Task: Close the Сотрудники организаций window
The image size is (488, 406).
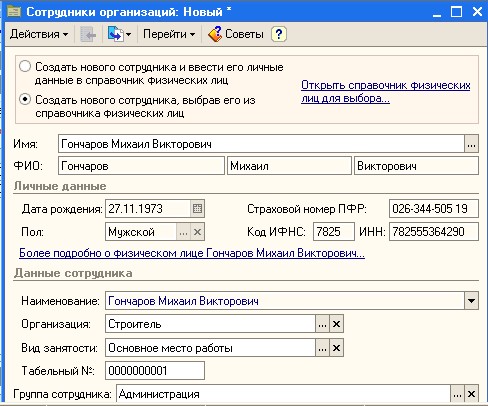Action: click(477, 12)
